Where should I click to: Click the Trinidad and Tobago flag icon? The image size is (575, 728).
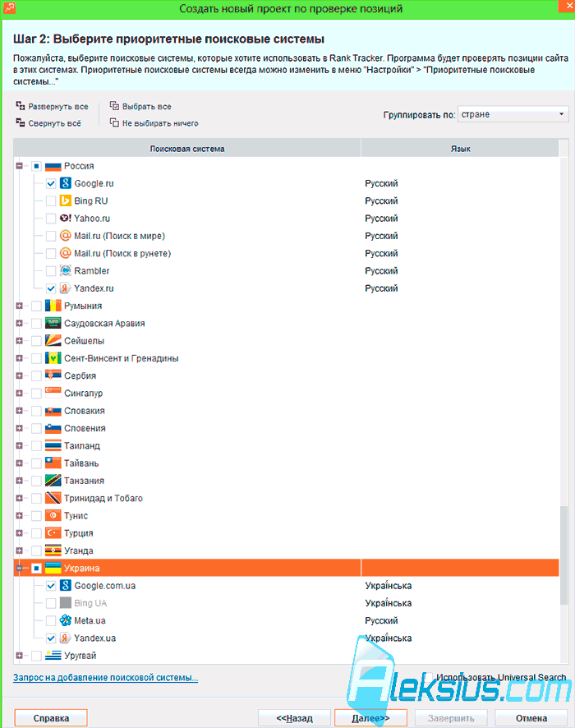53,498
